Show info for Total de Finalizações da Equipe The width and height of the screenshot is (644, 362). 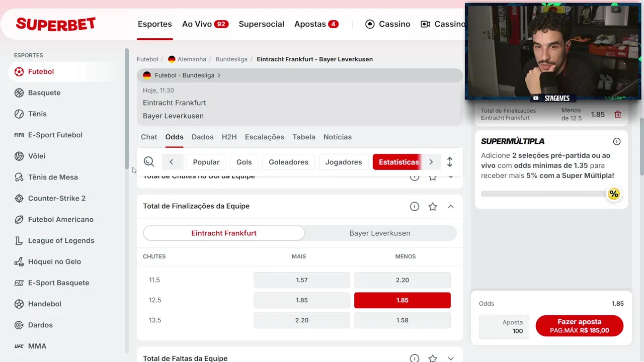point(415,207)
